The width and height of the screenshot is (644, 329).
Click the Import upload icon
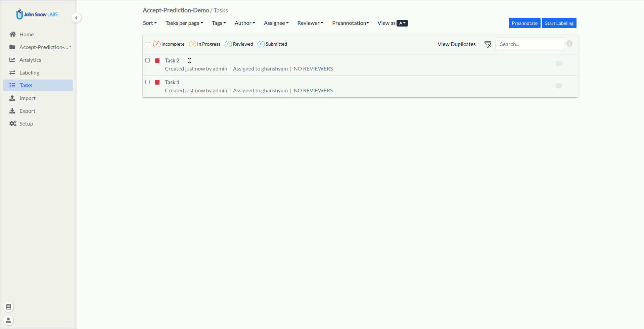(x=12, y=98)
